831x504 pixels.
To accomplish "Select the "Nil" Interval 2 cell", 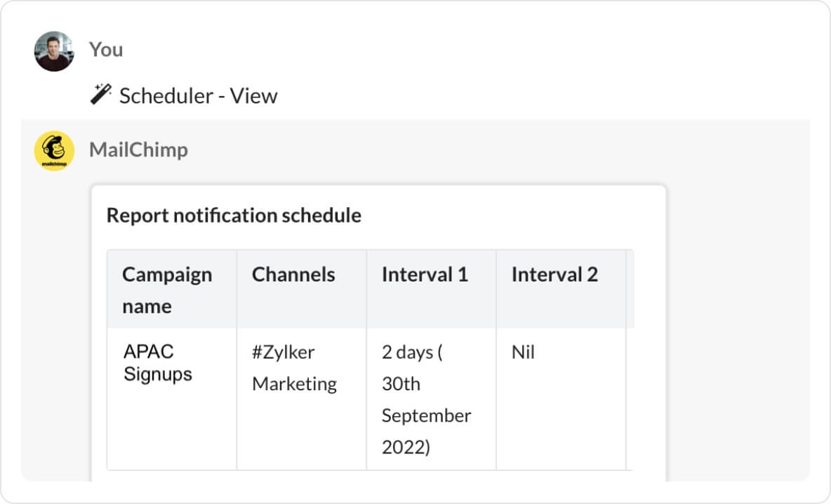I will click(523, 352).
